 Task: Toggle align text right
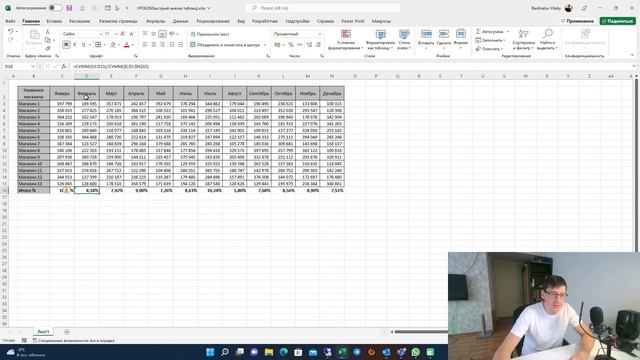162,44
